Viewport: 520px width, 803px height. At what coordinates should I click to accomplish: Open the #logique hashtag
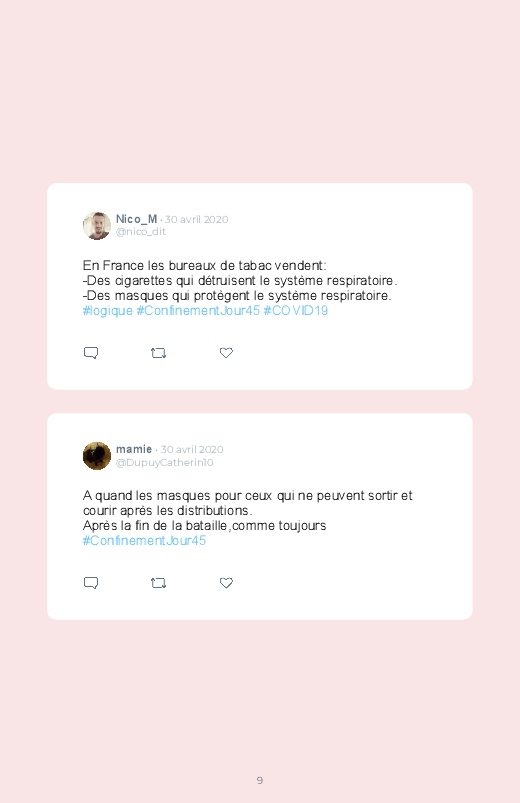108,311
